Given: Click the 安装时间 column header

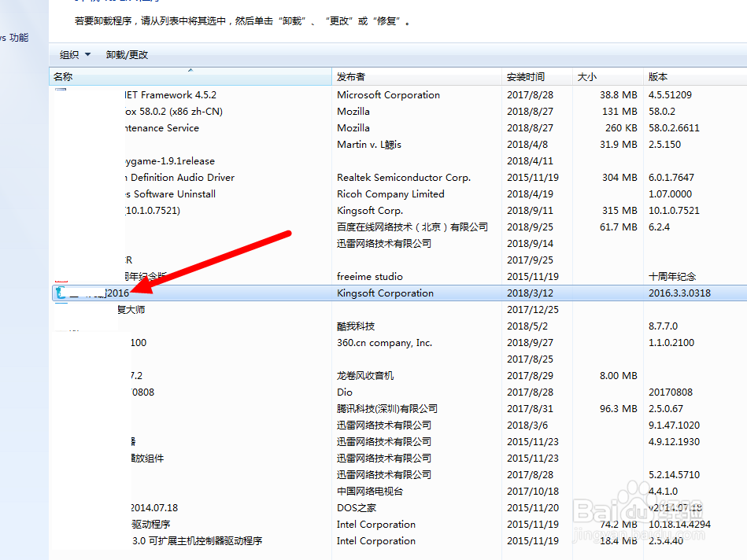Looking at the screenshot, I should (x=538, y=76).
